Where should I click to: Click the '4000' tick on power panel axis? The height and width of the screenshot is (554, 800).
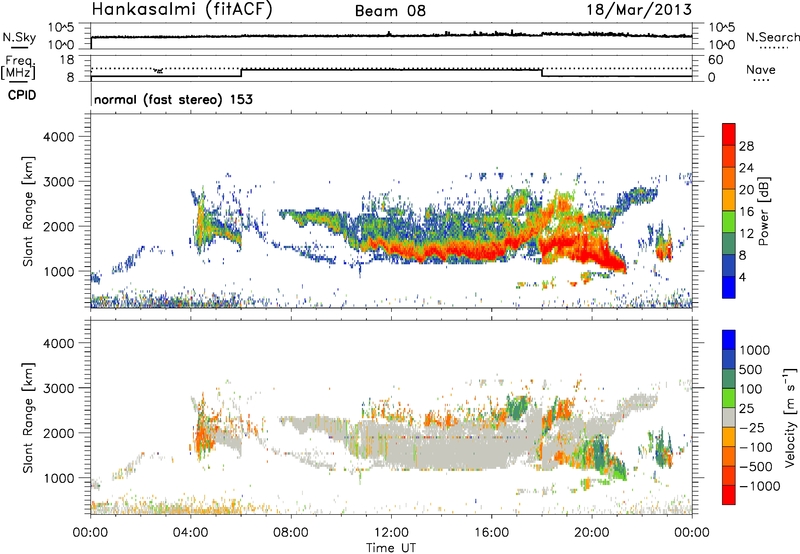coord(58,137)
